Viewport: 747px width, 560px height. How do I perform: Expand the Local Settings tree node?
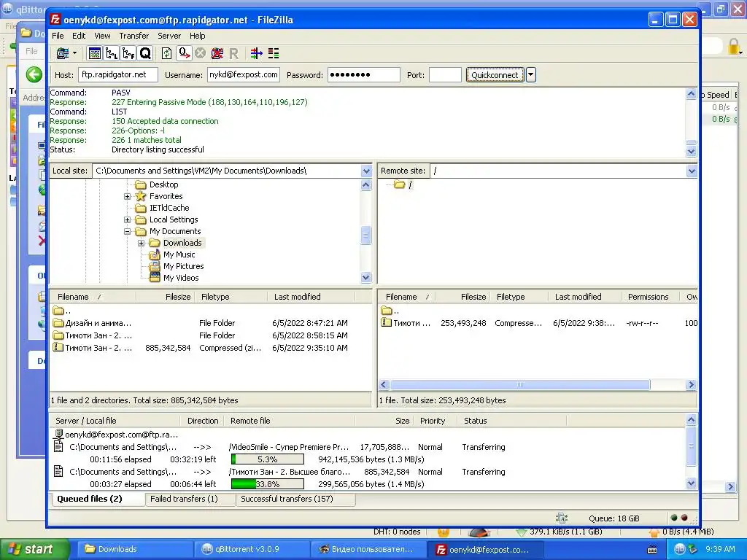pyautogui.click(x=127, y=219)
